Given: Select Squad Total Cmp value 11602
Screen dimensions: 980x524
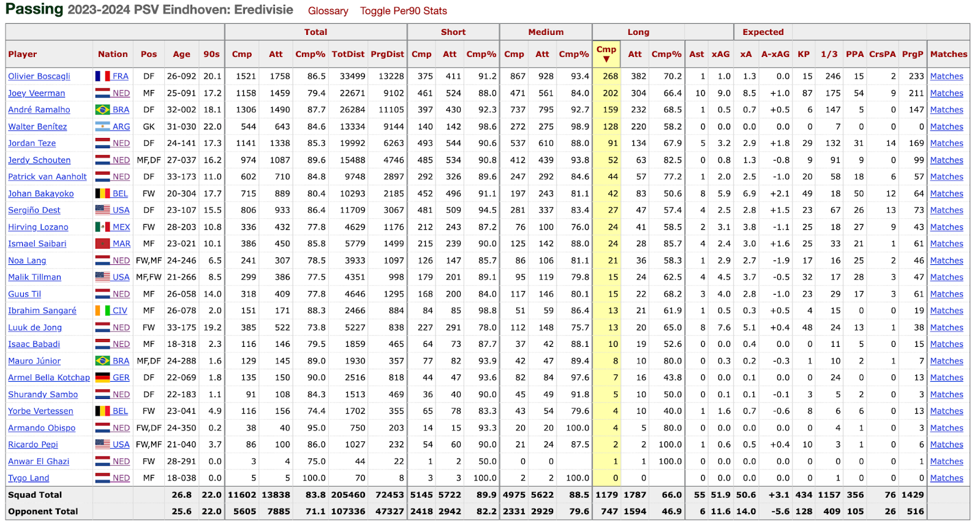Looking at the screenshot, I should click(x=242, y=495).
